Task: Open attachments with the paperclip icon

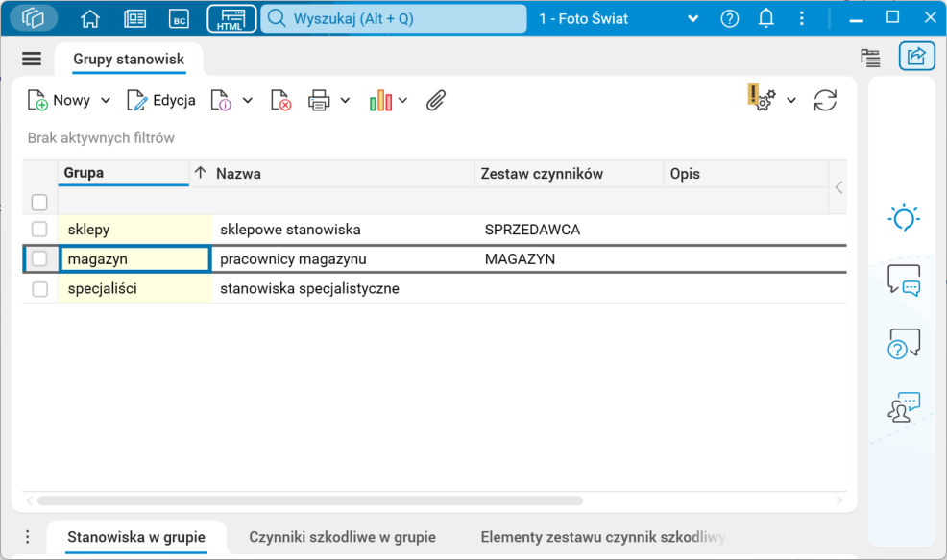Action: [435, 100]
